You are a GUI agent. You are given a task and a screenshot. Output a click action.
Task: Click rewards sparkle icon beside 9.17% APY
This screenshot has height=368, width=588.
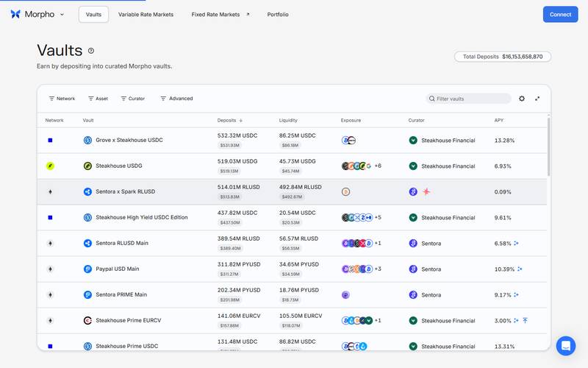tap(517, 295)
